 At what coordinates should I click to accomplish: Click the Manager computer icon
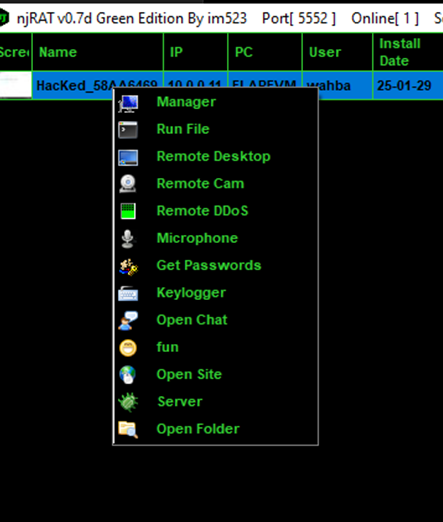tap(128, 103)
